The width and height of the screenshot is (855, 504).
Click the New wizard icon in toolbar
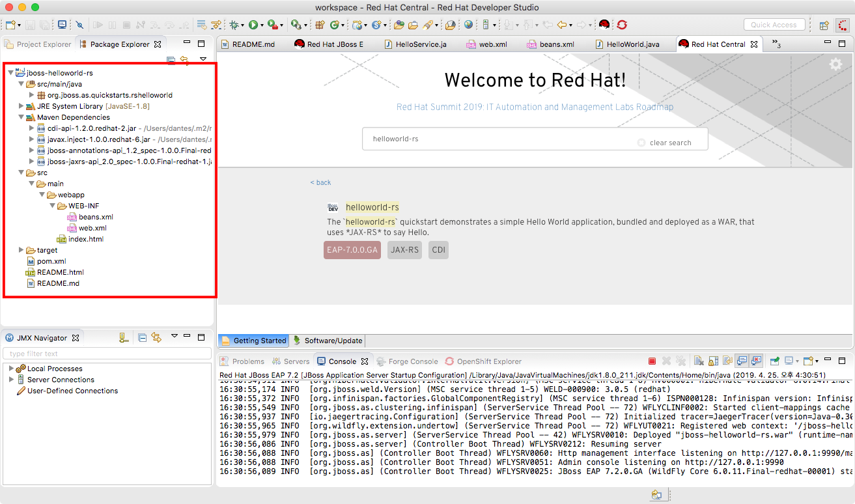[x=10, y=25]
